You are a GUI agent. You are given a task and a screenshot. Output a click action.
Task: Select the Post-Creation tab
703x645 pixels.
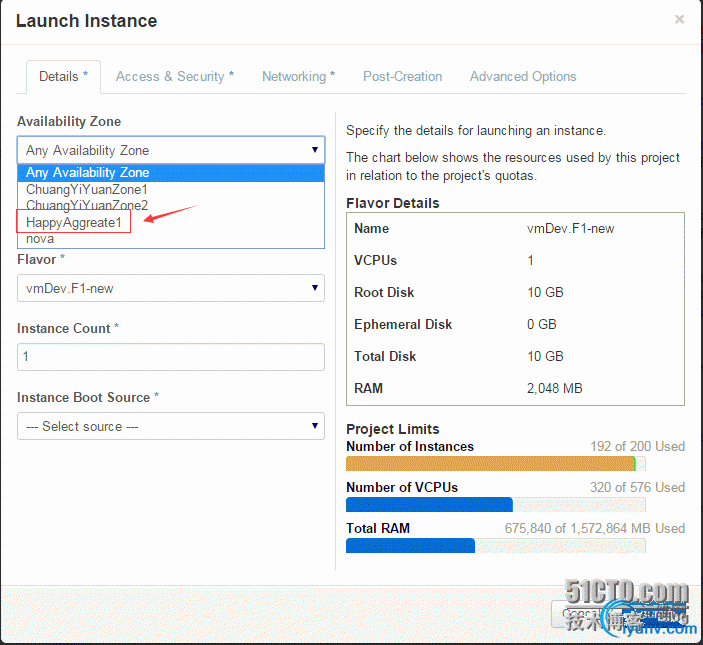(x=402, y=77)
